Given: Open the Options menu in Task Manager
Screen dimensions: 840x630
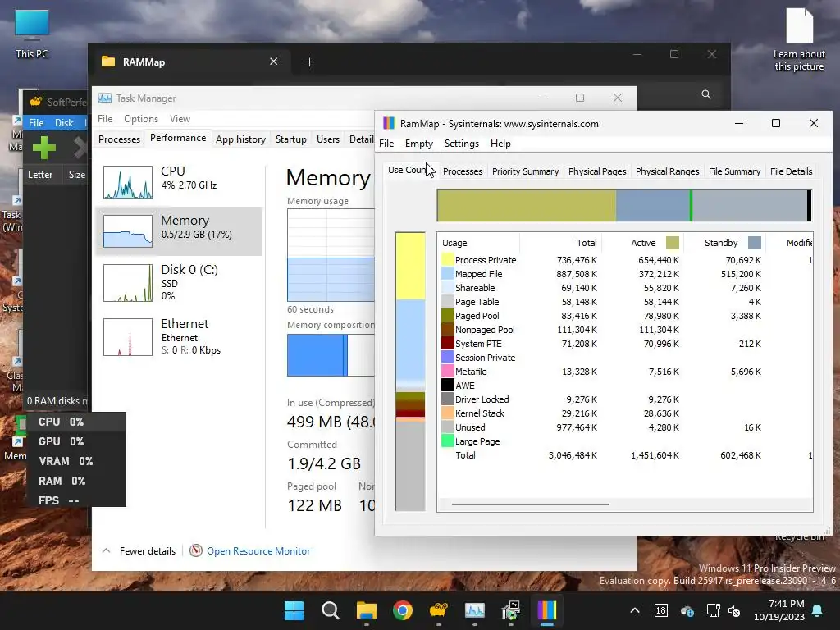Looking at the screenshot, I should click(141, 119).
